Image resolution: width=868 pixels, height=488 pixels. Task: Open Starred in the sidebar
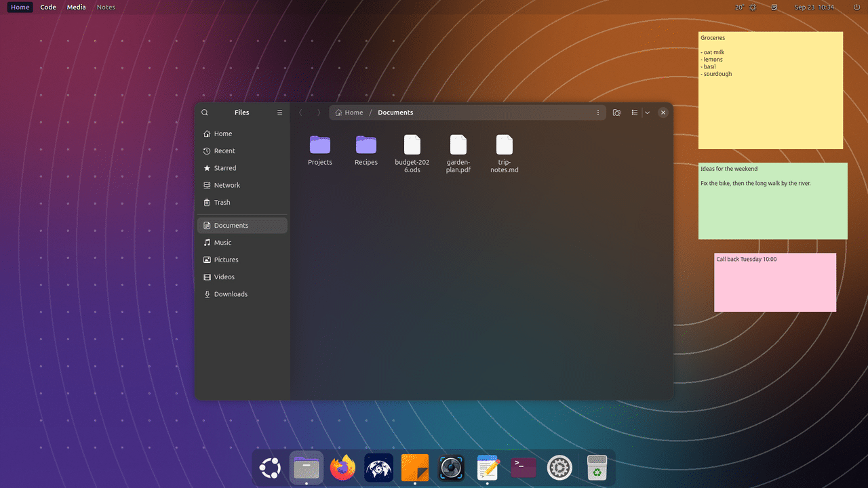coord(242,168)
